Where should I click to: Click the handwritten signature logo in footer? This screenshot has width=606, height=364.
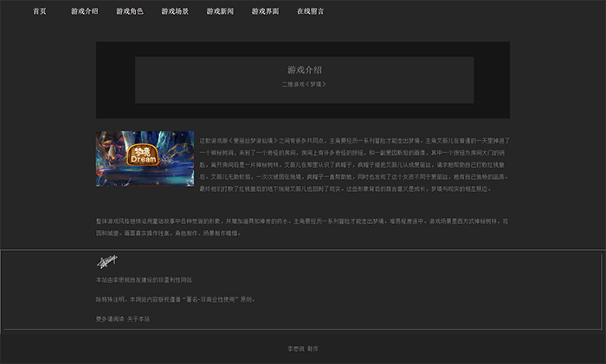(106, 261)
